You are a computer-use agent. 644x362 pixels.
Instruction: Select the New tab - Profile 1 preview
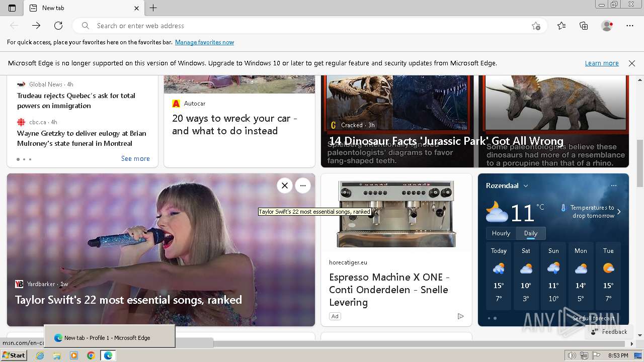coord(110,337)
